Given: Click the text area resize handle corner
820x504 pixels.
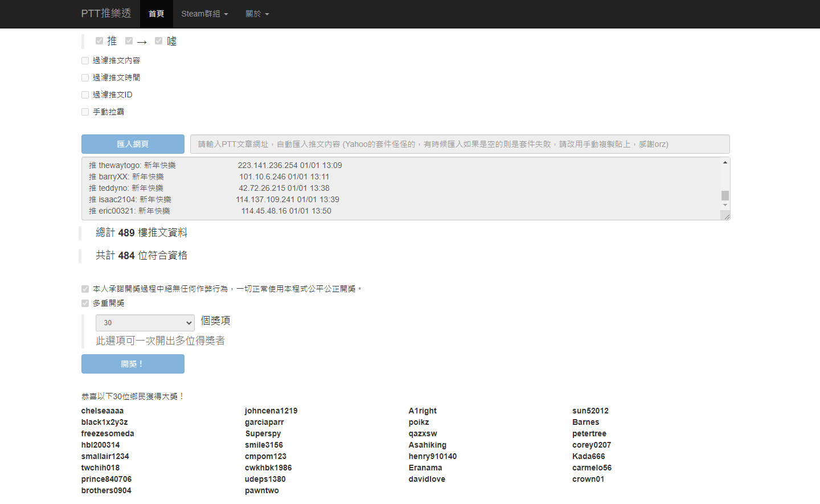Looking at the screenshot, I should (x=726, y=216).
